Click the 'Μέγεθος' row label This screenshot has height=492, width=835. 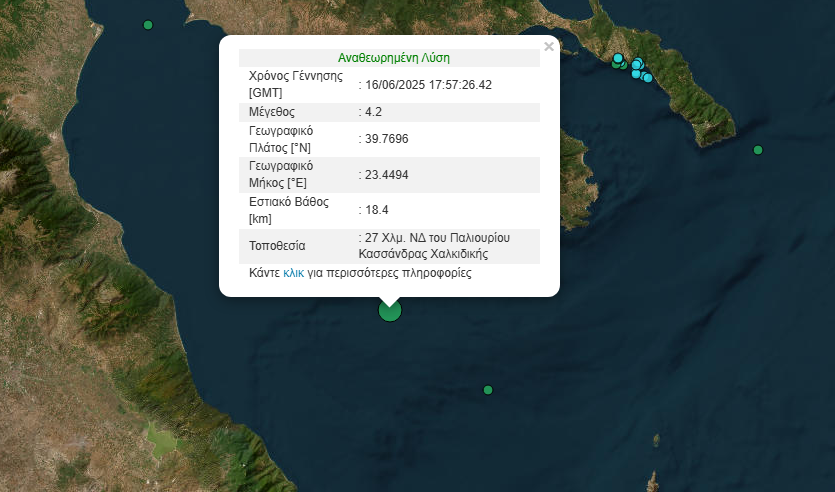coord(272,111)
